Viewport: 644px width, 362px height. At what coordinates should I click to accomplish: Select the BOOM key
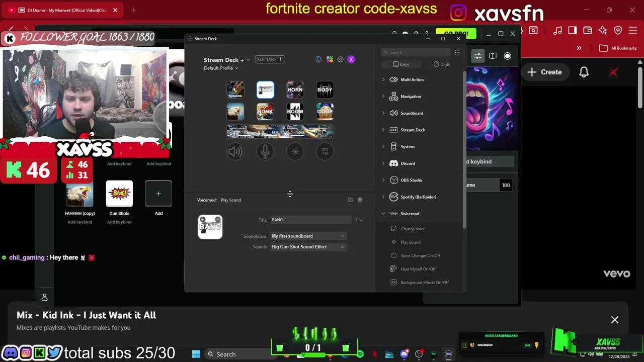295,112
